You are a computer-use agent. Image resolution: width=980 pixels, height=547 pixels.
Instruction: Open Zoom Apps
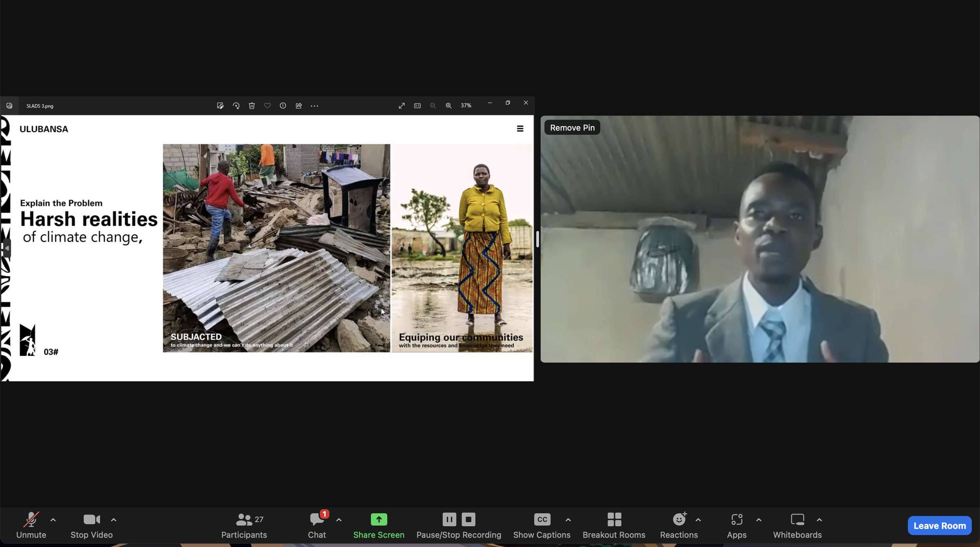[x=737, y=525]
